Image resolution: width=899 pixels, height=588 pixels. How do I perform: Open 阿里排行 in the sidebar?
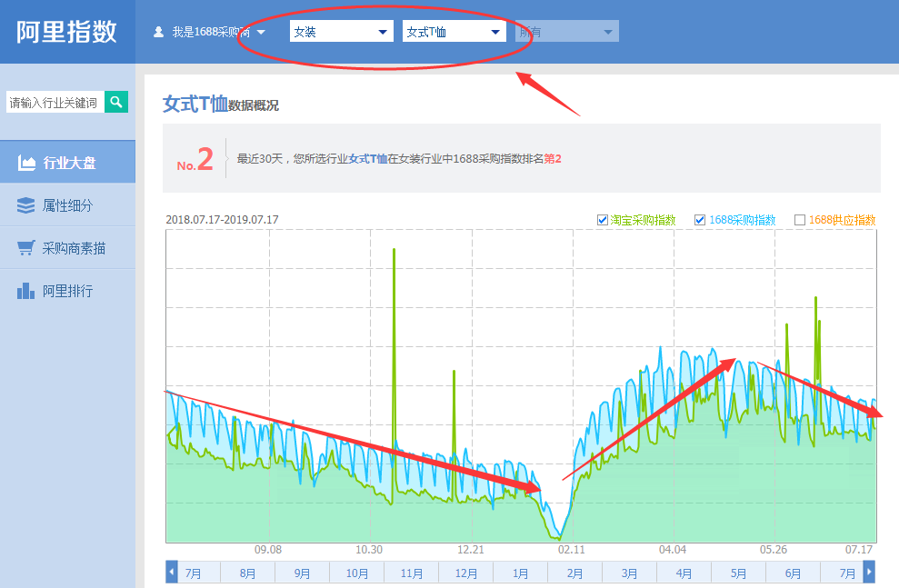click(67, 291)
